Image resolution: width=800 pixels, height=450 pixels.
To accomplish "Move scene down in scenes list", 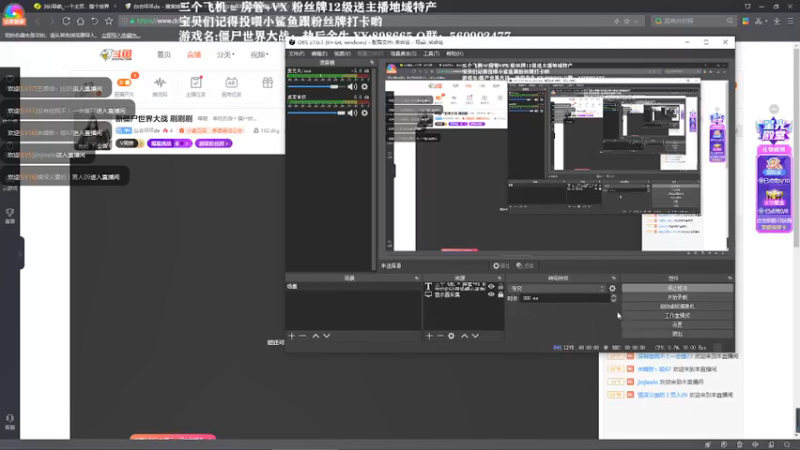I will (x=327, y=336).
